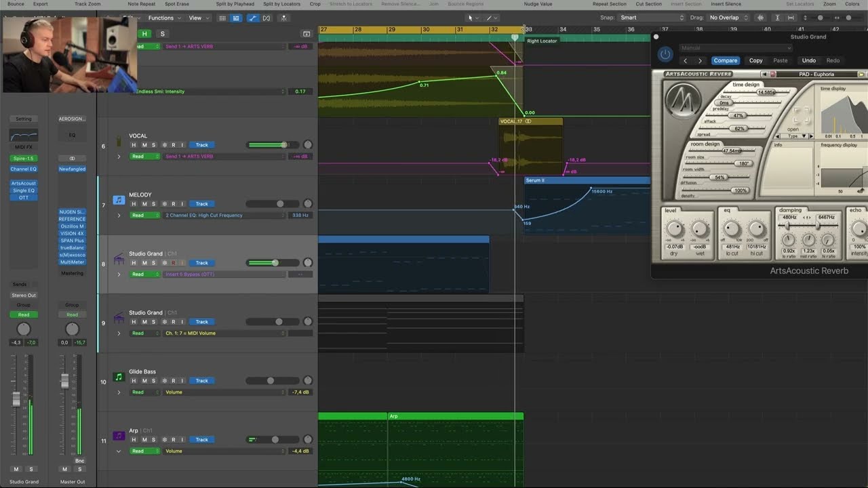Go to next preset in plugin header
The image size is (868, 488).
pyautogui.click(x=700, y=60)
